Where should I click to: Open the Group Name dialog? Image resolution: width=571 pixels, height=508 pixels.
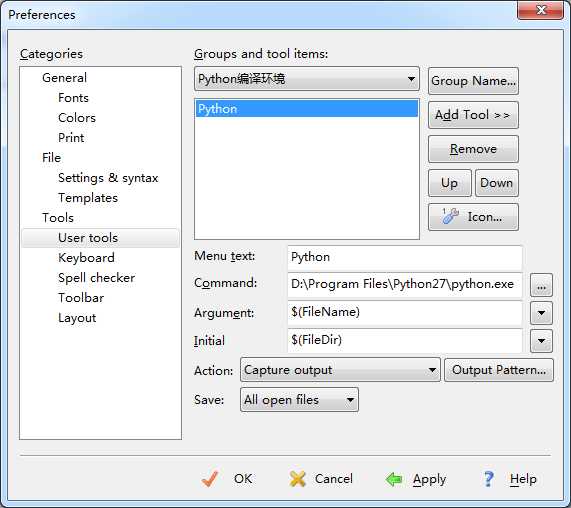(x=473, y=81)
